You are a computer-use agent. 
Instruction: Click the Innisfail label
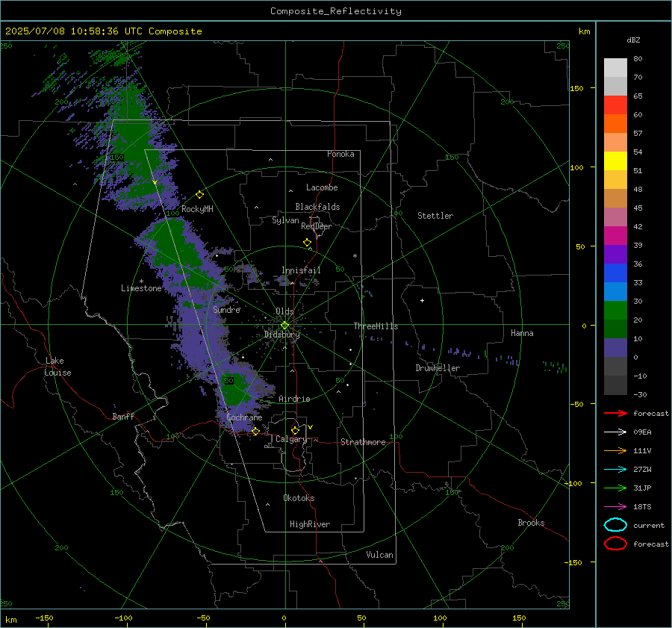(x=301, y=270)
